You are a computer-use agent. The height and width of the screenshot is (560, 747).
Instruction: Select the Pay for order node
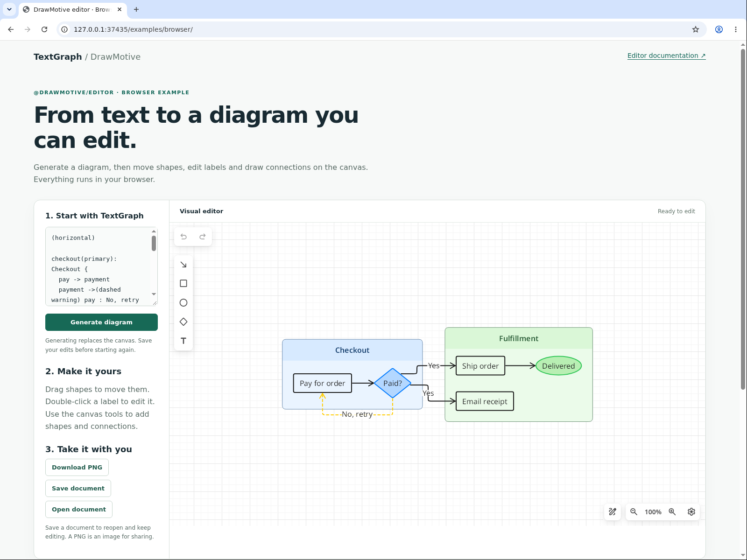pos(323,383)
